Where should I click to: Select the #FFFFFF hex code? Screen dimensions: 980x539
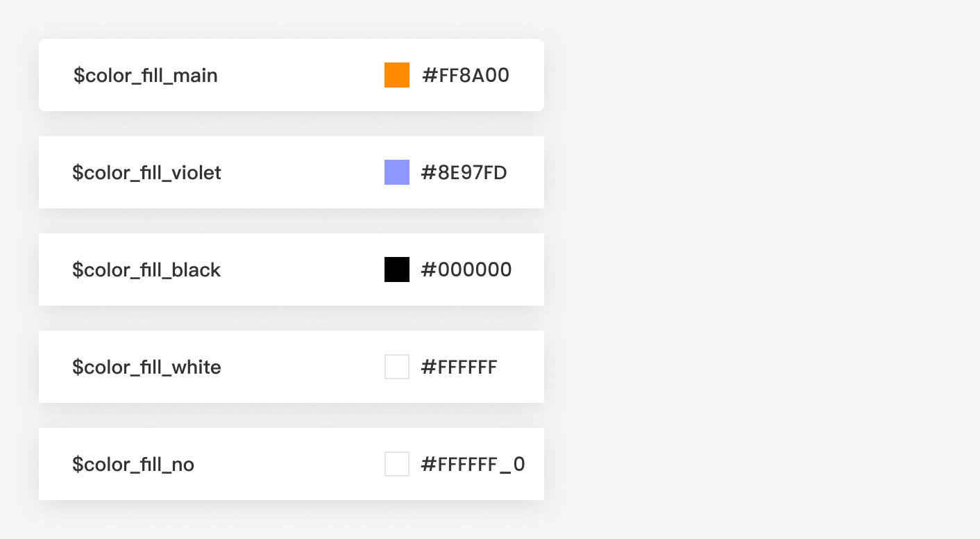[459, 367]
